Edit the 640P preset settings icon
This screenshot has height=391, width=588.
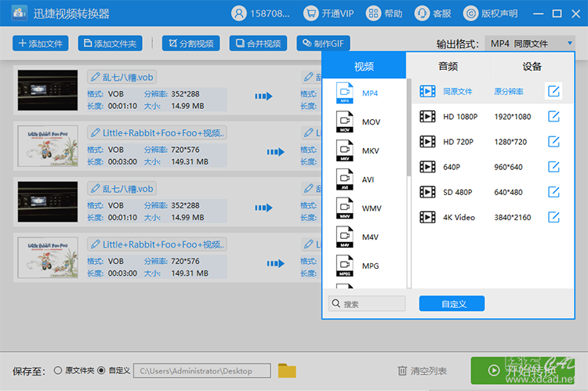(554, 166)
